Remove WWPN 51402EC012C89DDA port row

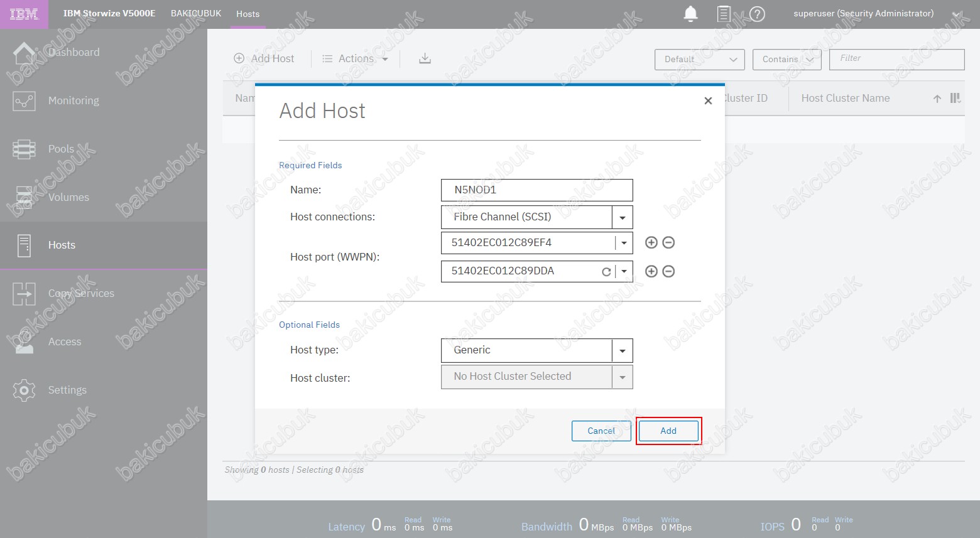pos(669,271)
